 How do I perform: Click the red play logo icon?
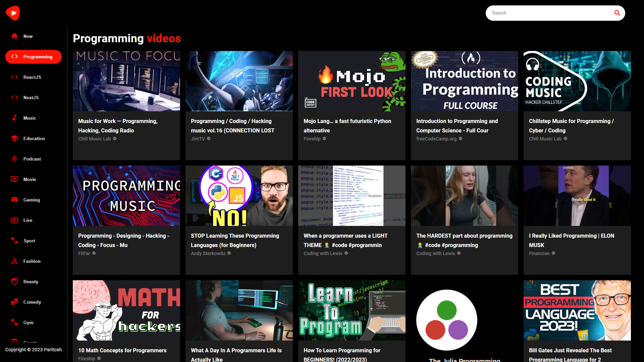tap(13, 13)
